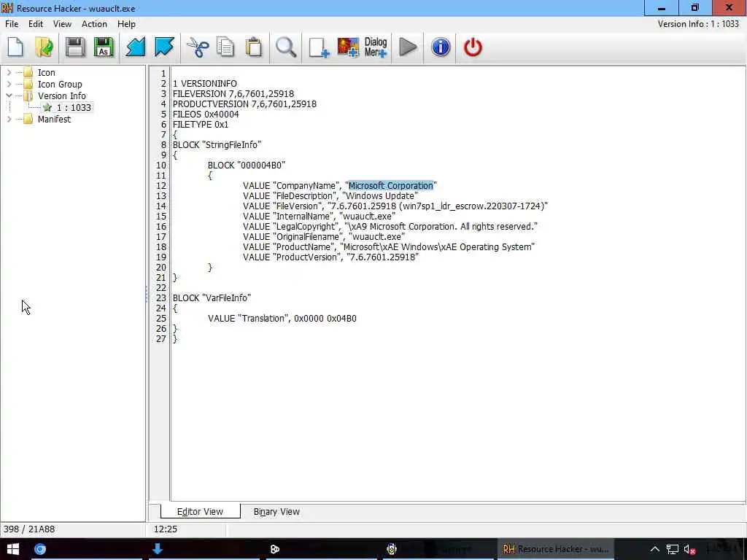Switch to the Binary View tab
Screen dimensions: 747x560
click(276, 511)
